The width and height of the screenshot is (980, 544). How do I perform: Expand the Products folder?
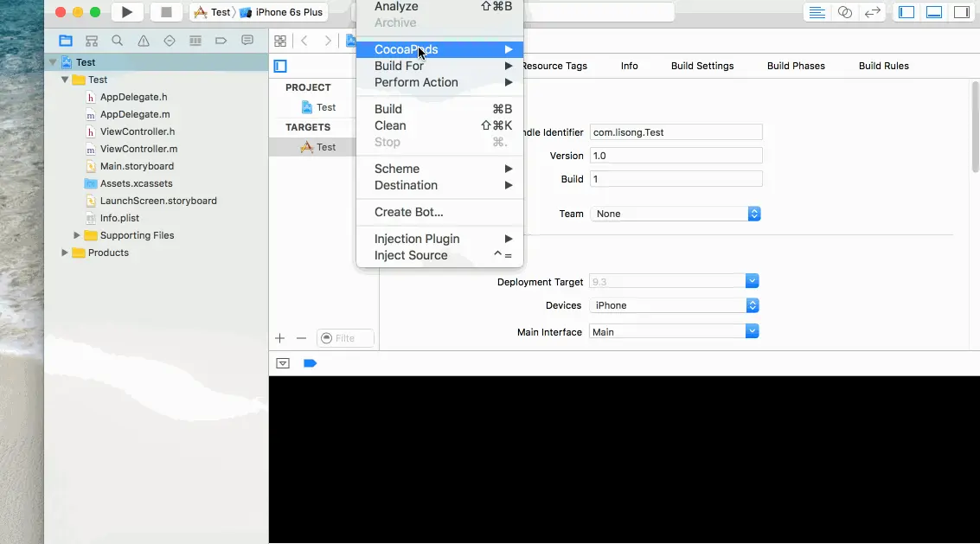[65, 253]
